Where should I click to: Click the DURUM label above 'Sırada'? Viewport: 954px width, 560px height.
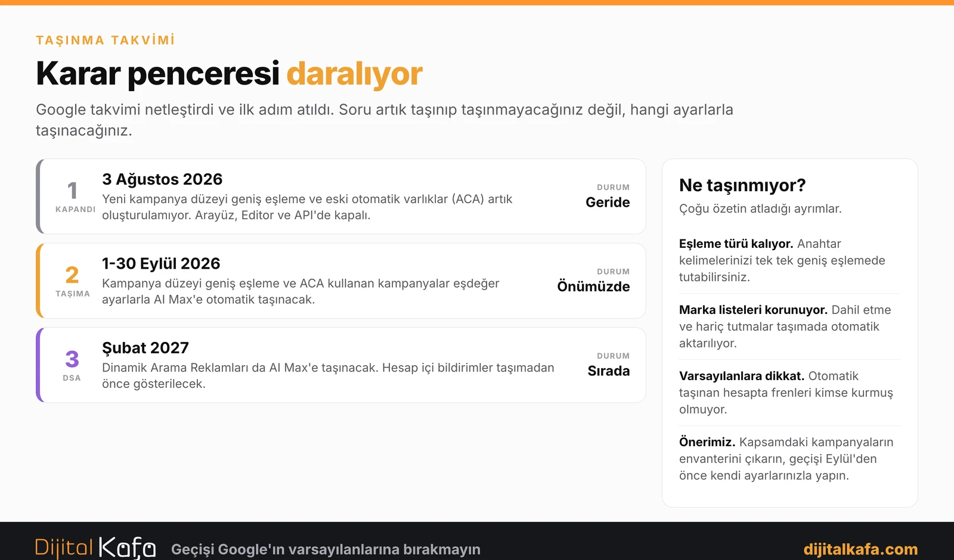click(614, 356)
